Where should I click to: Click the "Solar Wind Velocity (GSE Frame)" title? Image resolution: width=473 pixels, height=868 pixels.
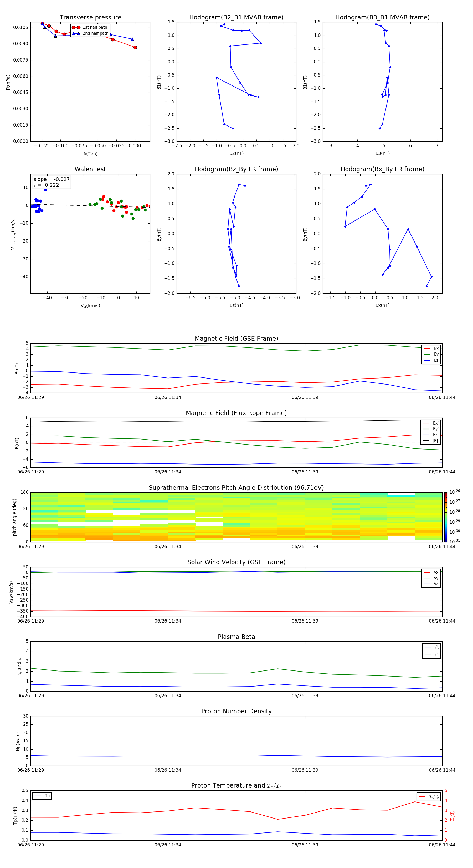(236, 562)
